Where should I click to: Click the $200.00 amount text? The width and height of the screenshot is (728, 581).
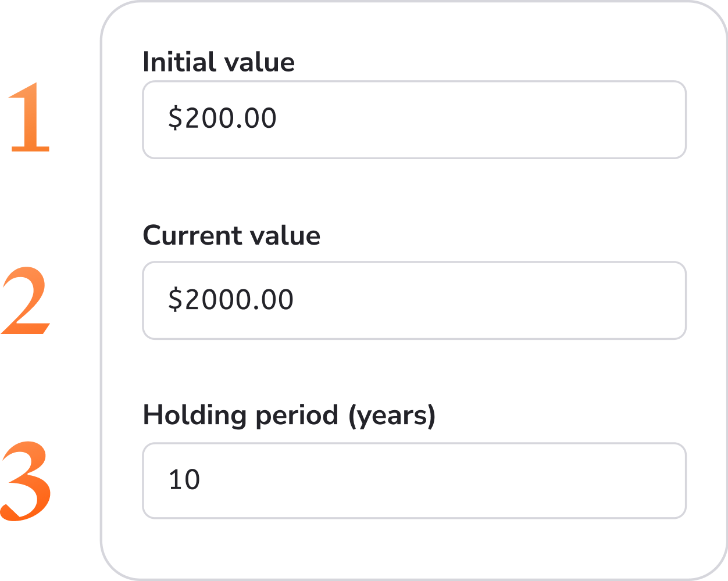click(x=222, y=118)
